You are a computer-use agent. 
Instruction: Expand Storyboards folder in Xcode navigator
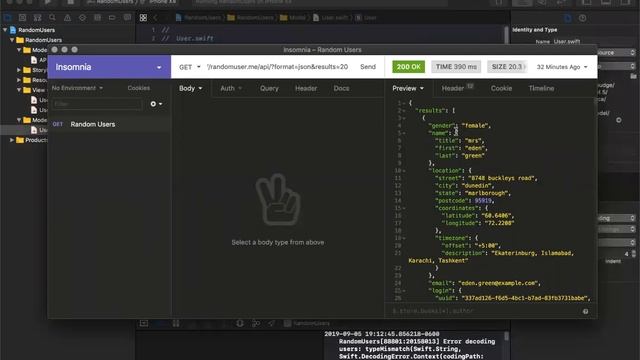pyautogui.click(x=19, y=70)
